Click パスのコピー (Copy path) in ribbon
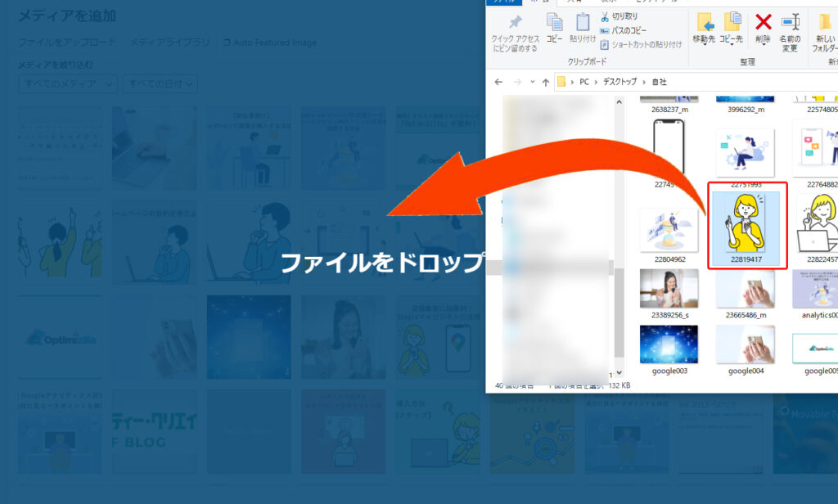This screenshot has width=838, height=504. coord(623,30)
